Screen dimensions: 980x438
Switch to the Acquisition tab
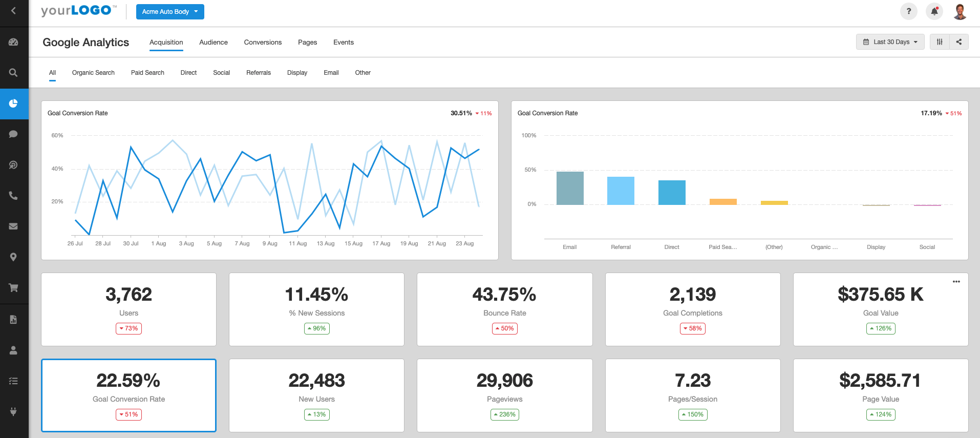[x=166, y=43]
